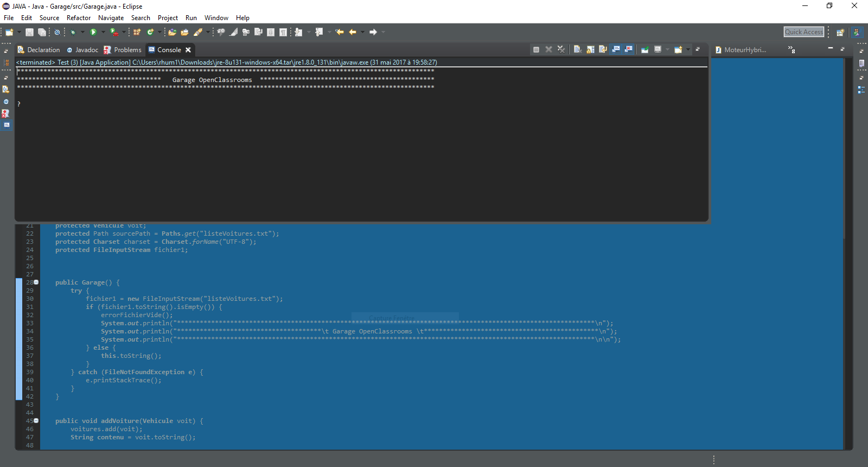Close the Console tab

pyautogui.click(x=188, y=50)
